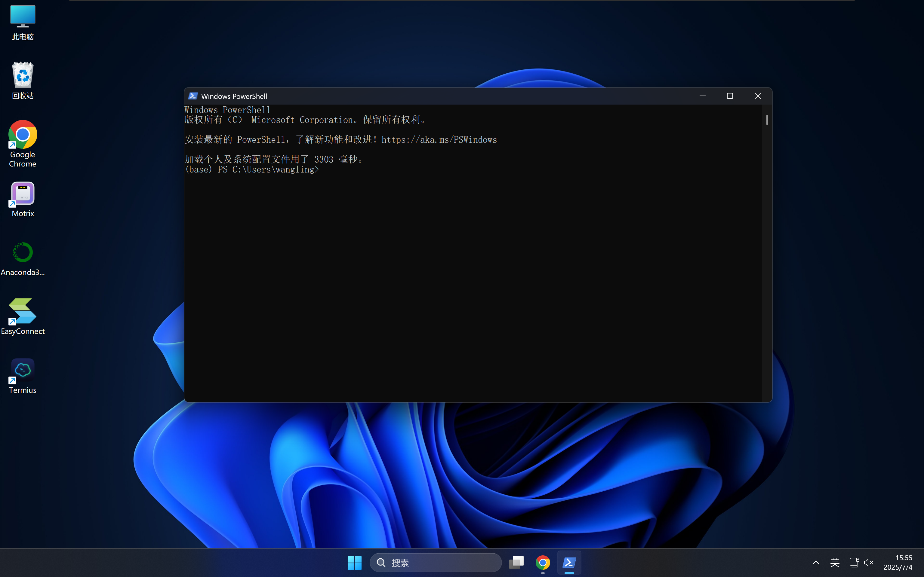924x577 pixels.
Task: Click the PowerShell icon in title bar
Action: [193, 96]
